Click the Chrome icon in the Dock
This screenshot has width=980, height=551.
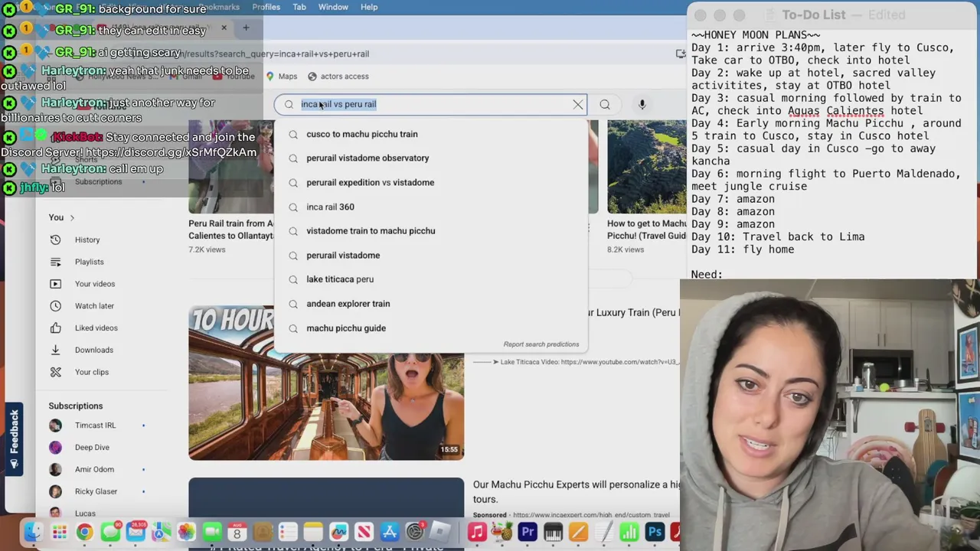click(x=84, y=532)
